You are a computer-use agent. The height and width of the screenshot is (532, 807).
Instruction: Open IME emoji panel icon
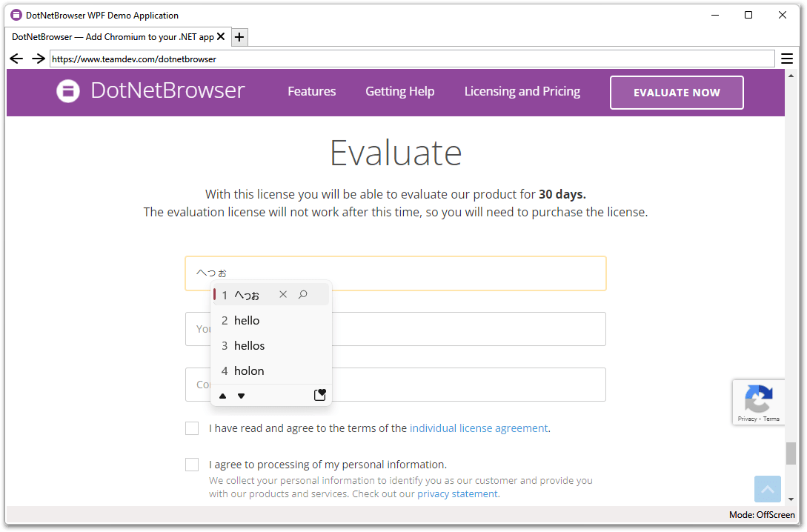(x=319, y=395)
